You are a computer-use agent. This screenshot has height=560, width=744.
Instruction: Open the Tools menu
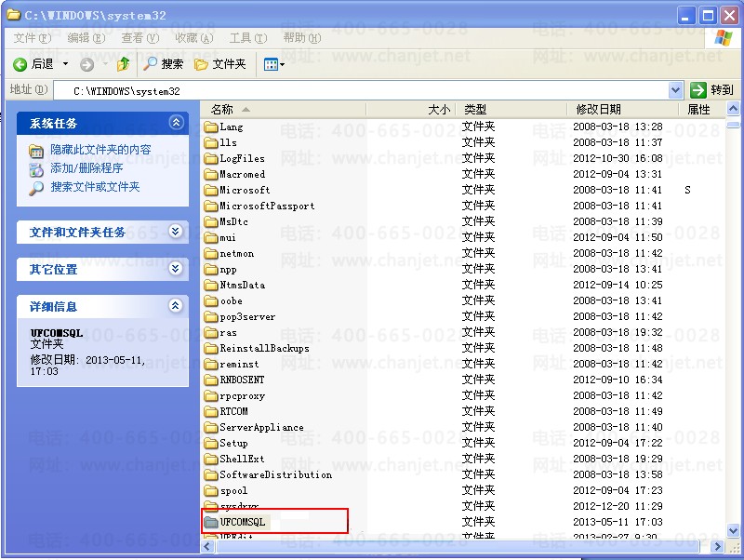(x=247, y=38)
